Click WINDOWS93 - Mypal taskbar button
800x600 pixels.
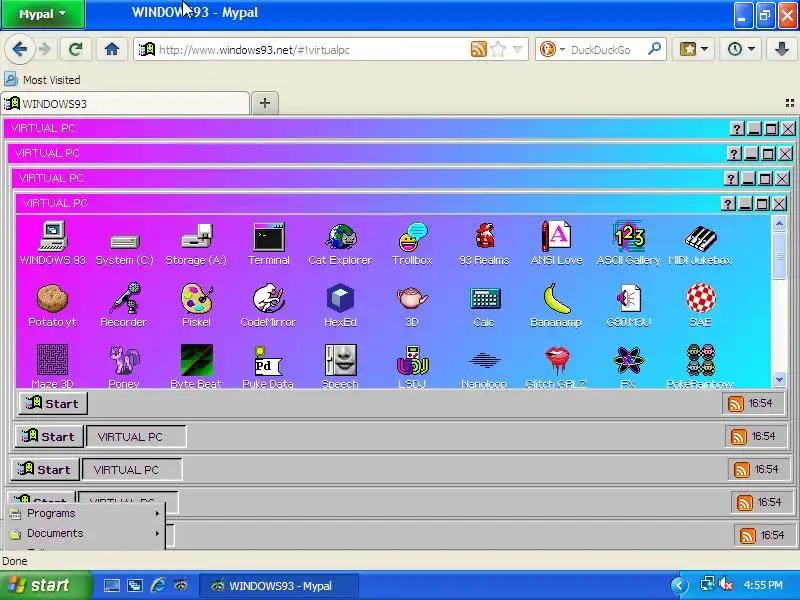[279, 586]
